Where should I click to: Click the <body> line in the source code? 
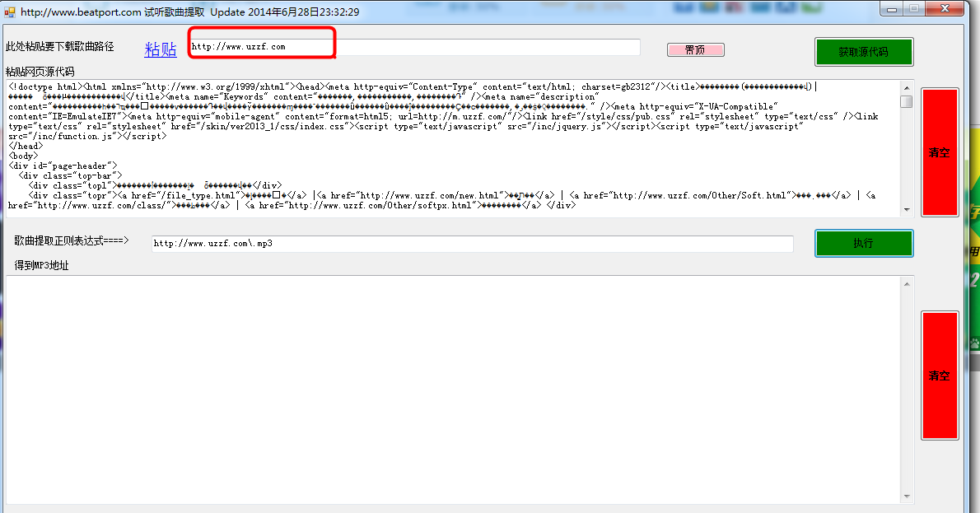click(x=23, y=156)
